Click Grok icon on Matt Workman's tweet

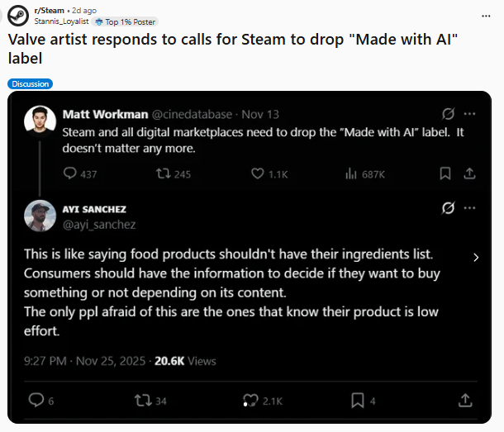pyautogui.click(x=449, y=113)
